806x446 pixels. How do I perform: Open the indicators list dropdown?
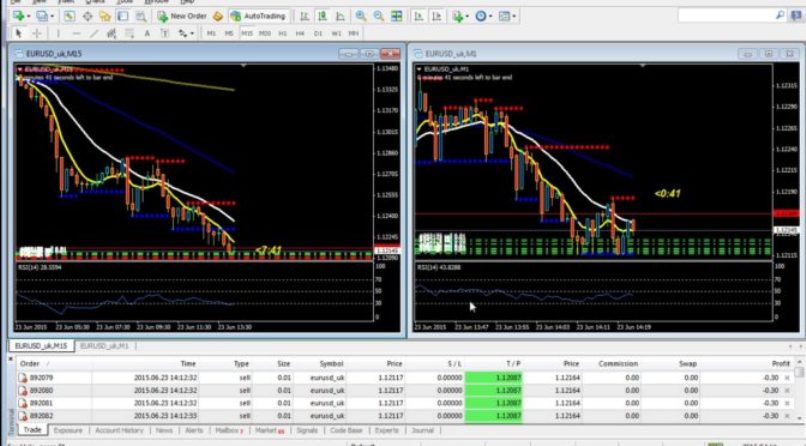point(468,16)
